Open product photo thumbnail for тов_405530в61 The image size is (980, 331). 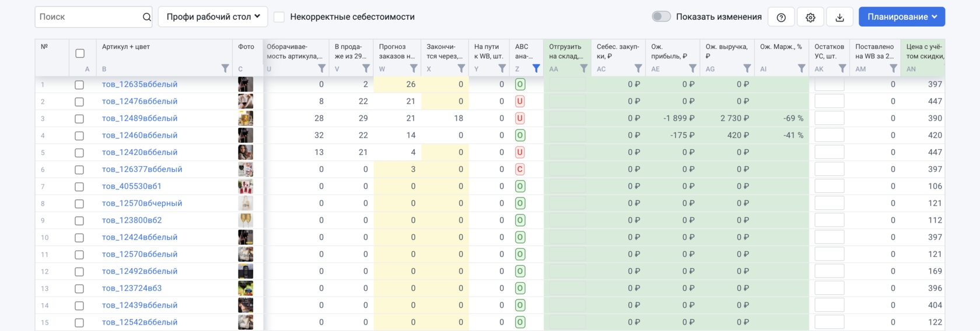[x=246, y=186]
